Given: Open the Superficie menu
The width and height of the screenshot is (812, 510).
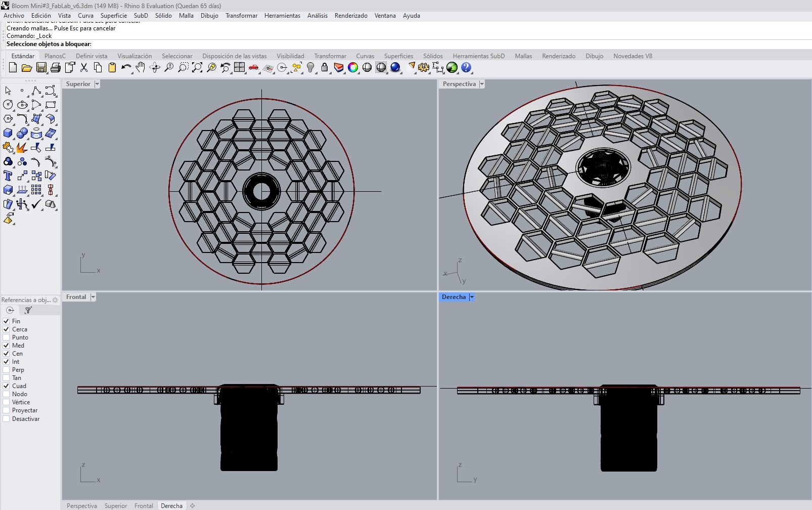Looking at the screenshot, I should (114, 16).
